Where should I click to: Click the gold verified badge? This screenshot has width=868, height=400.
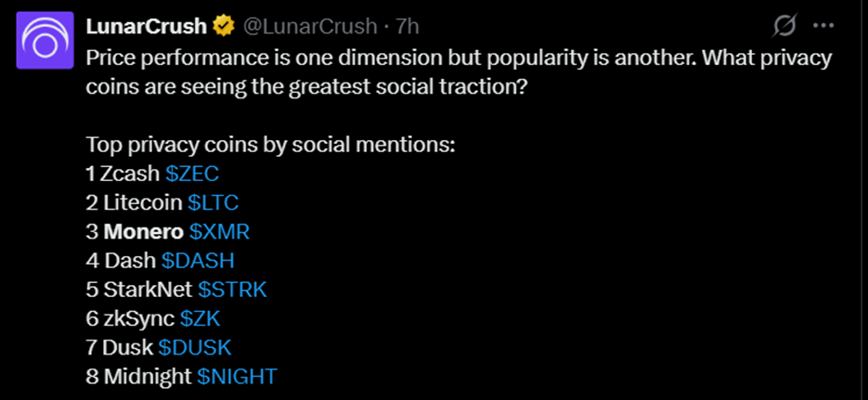tap(224, 26)
